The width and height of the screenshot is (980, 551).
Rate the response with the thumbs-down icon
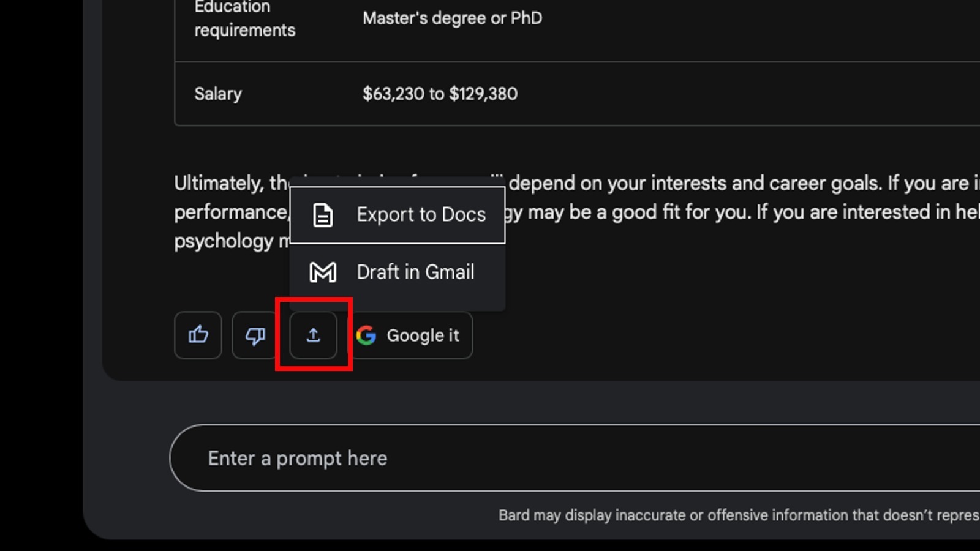pyautogui.click(x=255, y=335)
